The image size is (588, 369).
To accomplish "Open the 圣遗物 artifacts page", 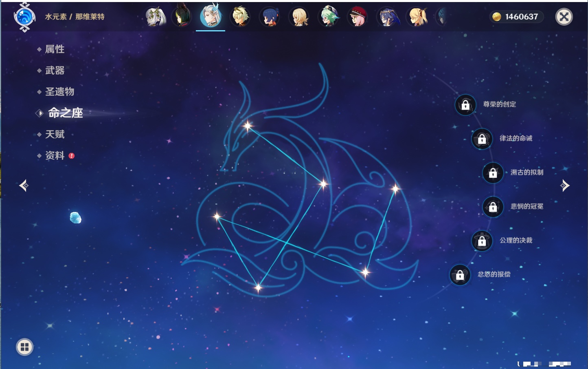I will click(59, 92).
